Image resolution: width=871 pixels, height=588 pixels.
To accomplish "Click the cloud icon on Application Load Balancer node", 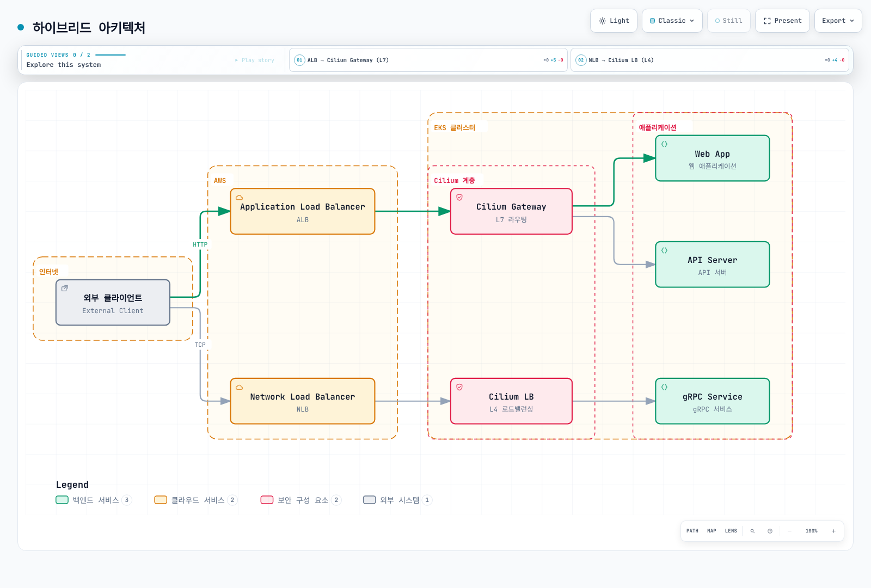I will click(x=239, y=198).
